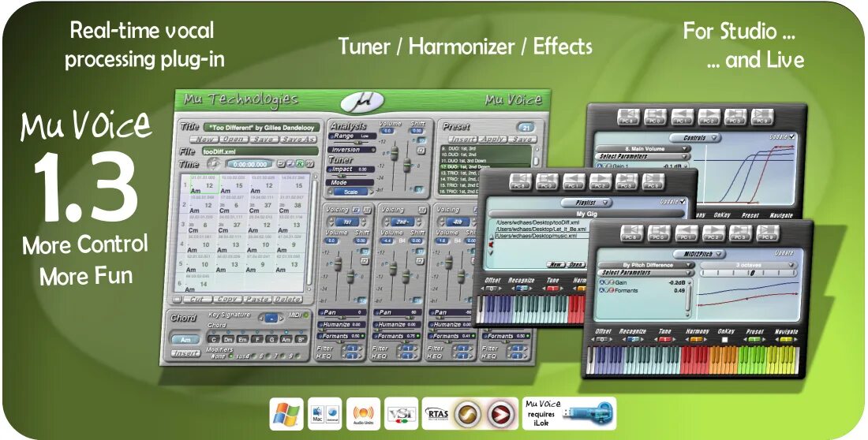This screenshot has height=440, width=868.
Task: Open Select Parameters dropdown in Controls panel
Action: (x=642, y=157)
